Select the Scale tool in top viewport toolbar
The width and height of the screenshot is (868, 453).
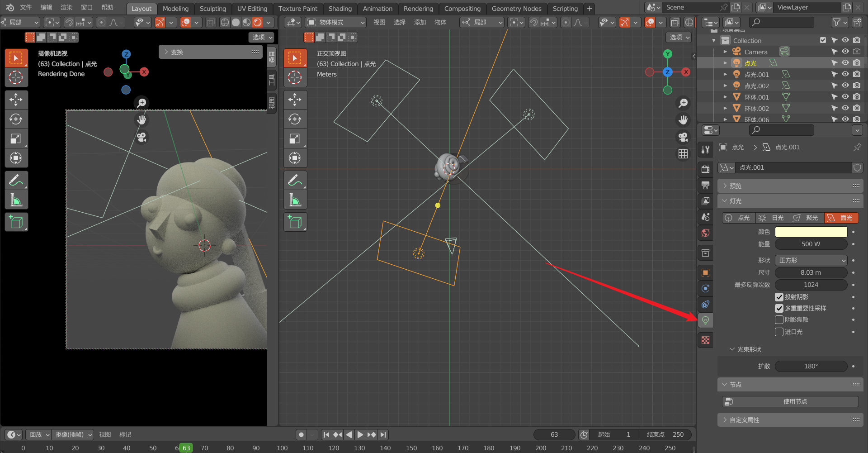(295, 138)
